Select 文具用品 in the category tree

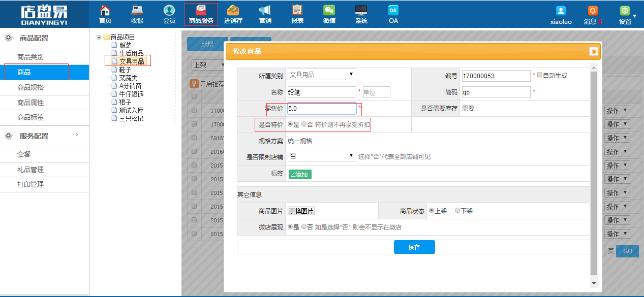(x=132, y=61)
